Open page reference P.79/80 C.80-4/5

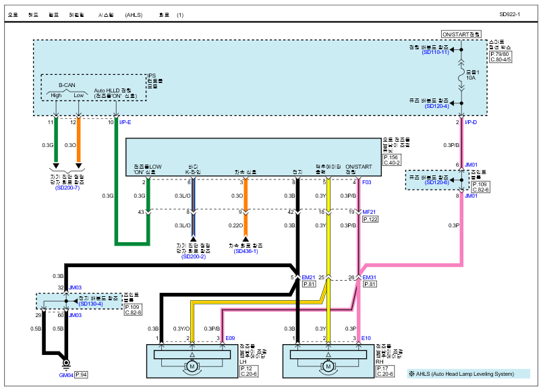pyautogui.click(x=501, y=57)
